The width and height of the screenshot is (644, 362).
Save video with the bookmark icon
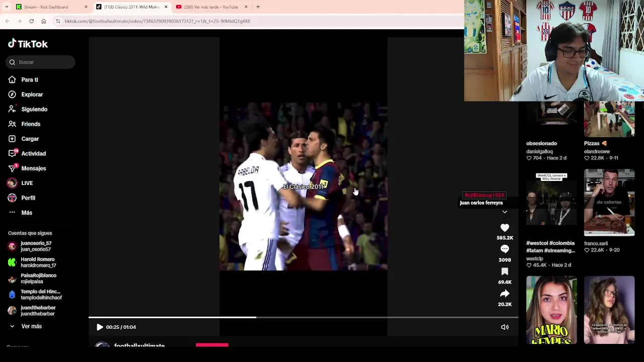point(505,271)
